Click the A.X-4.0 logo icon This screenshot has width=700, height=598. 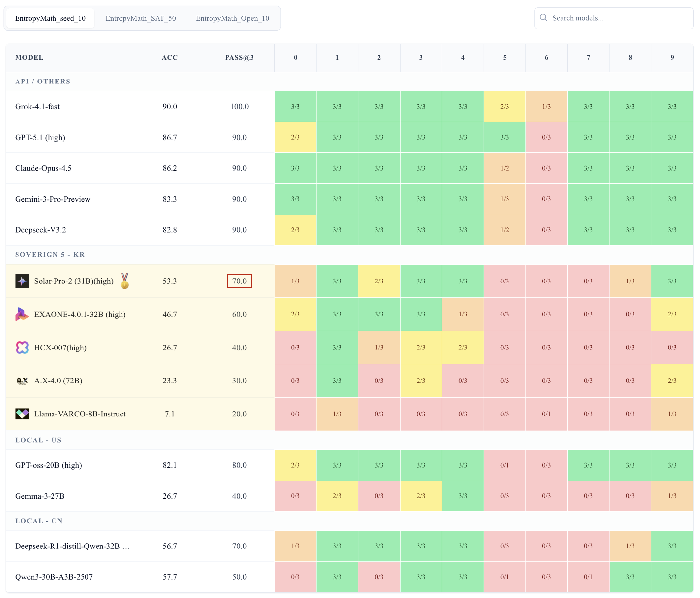(22, 381)
